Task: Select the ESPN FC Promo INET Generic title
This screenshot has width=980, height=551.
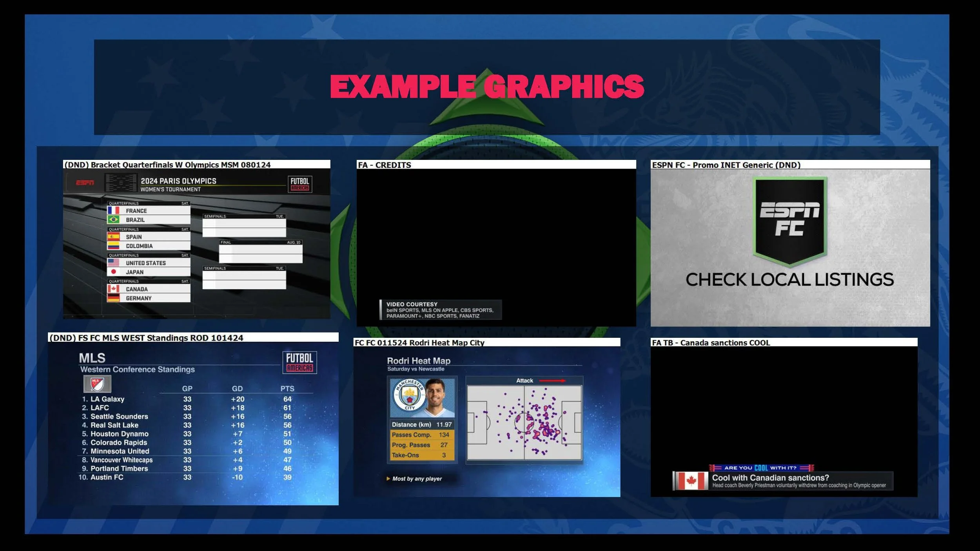Action: 726,165
